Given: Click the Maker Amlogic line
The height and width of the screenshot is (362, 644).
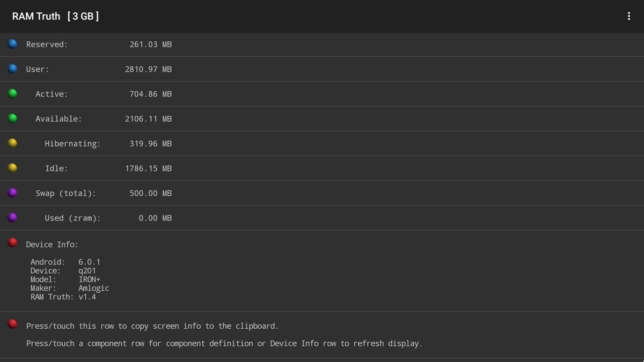Looking at the screenshot, I should (70, 288).
